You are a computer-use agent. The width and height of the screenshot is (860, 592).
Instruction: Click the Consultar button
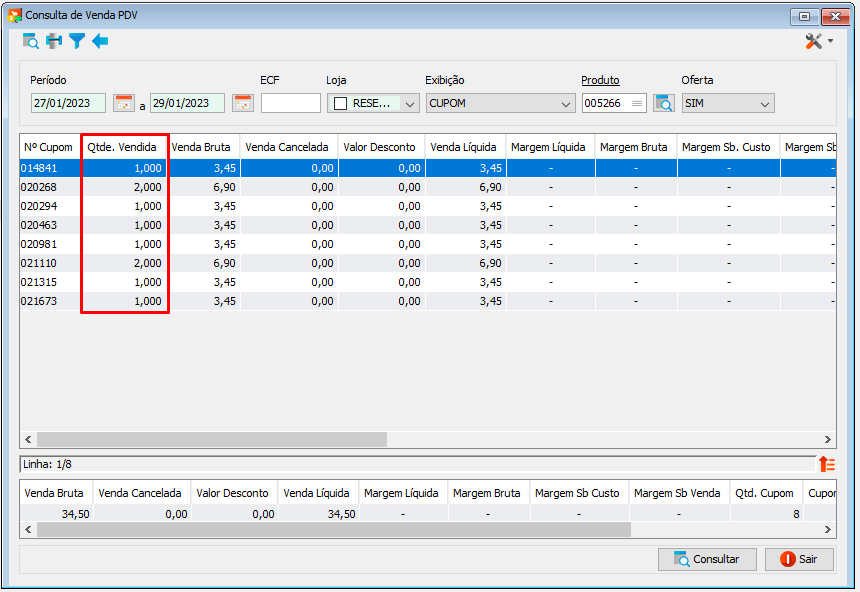[708, 559]
